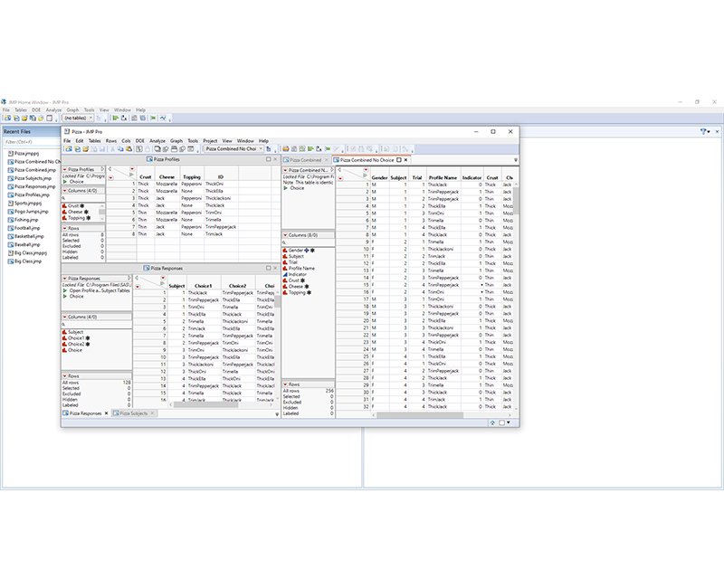Select the New Data Table toolbar icon
Screen dimensions: 724x588
(69, 151)
